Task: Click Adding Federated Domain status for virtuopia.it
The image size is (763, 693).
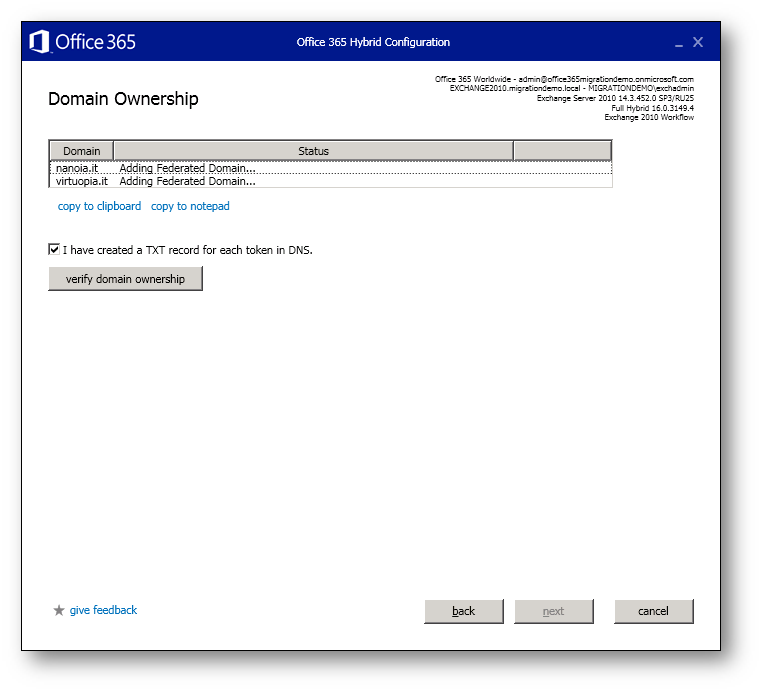Action: click(x=187, y=181)
